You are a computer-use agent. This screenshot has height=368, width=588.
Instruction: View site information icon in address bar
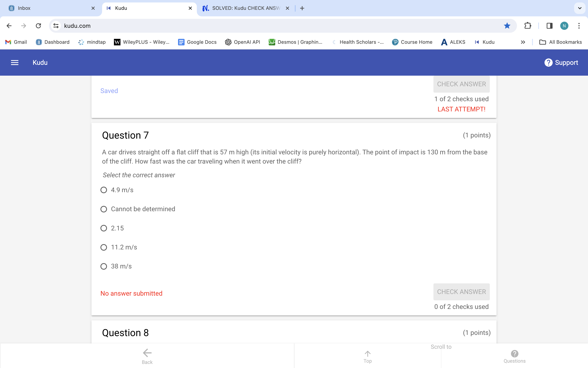(56, 26)
